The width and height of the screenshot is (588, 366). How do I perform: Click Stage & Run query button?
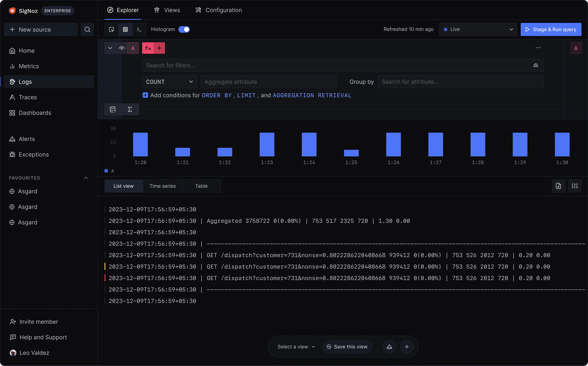[551, 29]
